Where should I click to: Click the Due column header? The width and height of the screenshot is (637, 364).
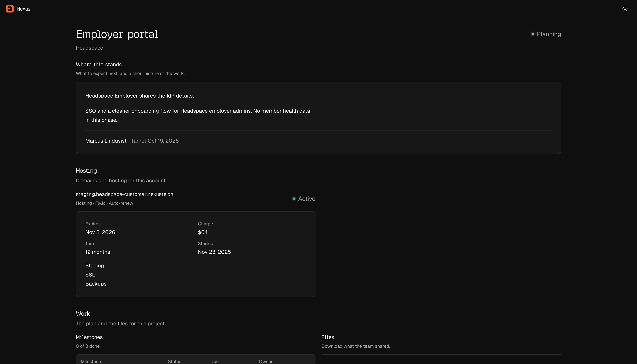point(214,362)
